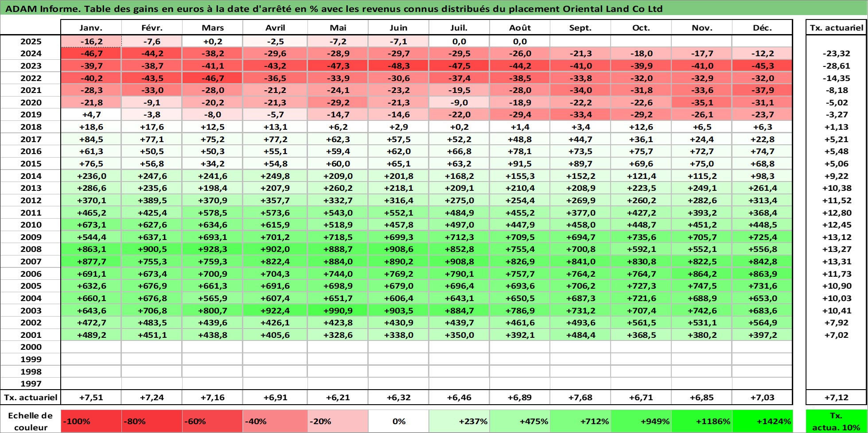Select the 2025 row label

click(x=31, y=41)
